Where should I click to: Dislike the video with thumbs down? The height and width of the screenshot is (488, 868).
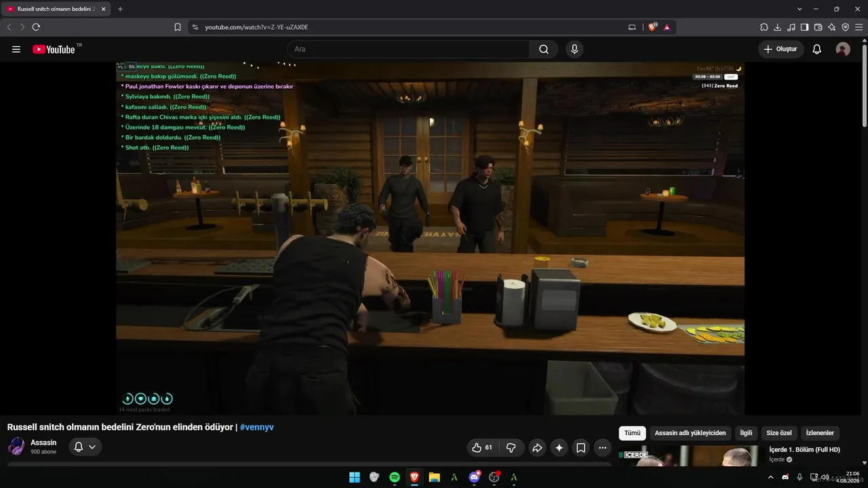(x=511, y=447)
